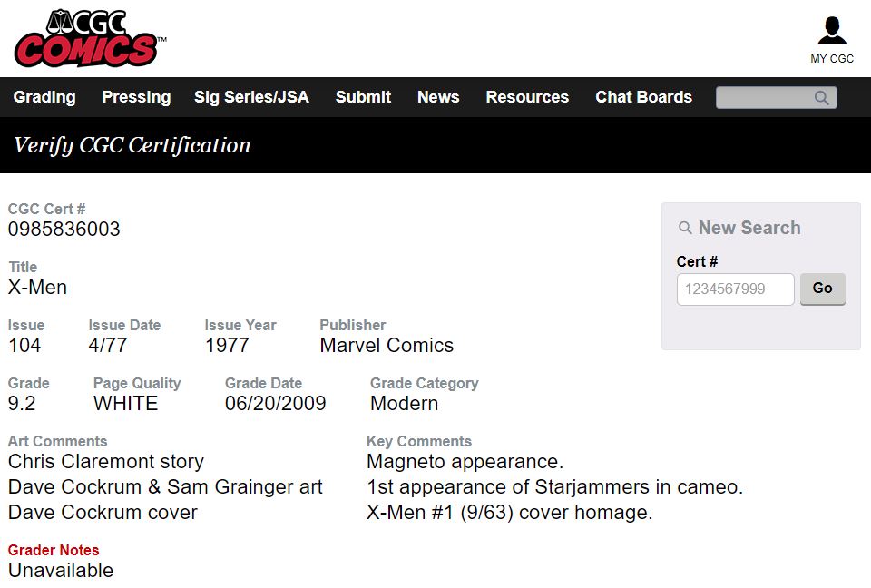
Task: Click the Page Quality label
Action: (x=137, y=384)
